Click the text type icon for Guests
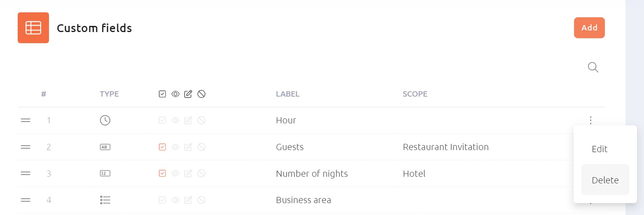The image size is (644, 215). point(105,147)
